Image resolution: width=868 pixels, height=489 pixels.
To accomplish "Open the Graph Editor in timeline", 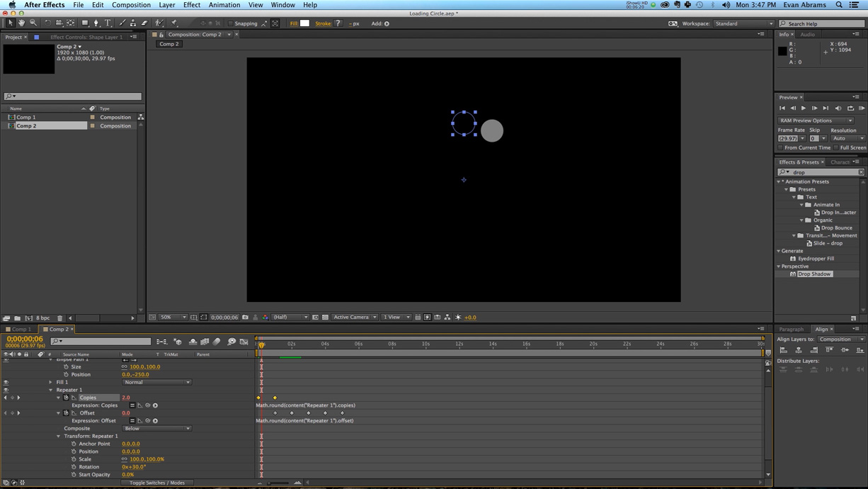I will (244, 342).
